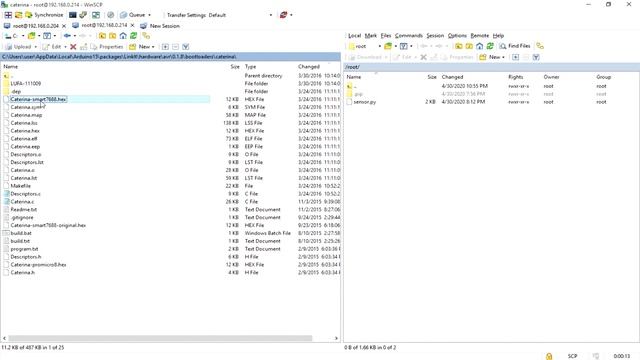Click Unselect Files minus icon in local panel

click(176, 47)
